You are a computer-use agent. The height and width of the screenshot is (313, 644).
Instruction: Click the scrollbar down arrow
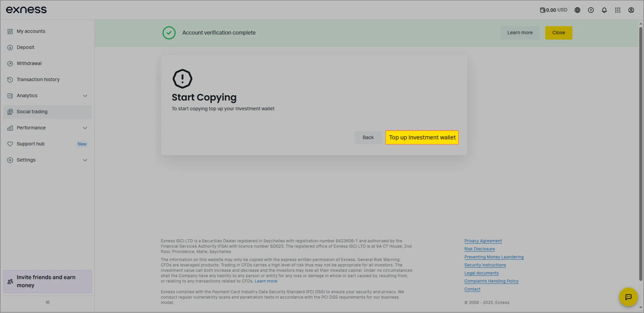click(641, 307)
